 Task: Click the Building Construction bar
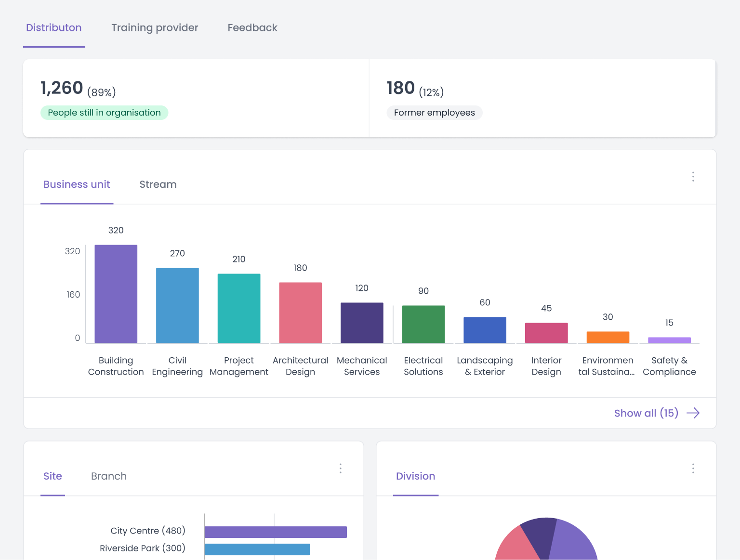click(116, 294)
